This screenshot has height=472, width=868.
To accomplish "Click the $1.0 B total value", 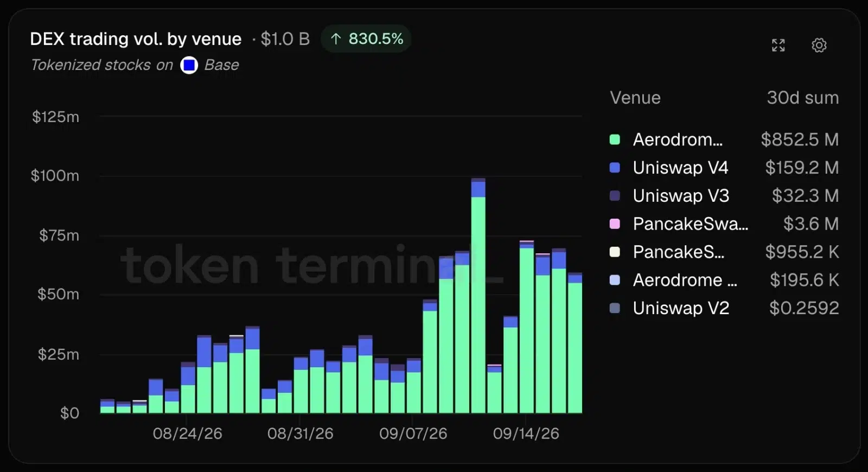I will tap(285, 39).
